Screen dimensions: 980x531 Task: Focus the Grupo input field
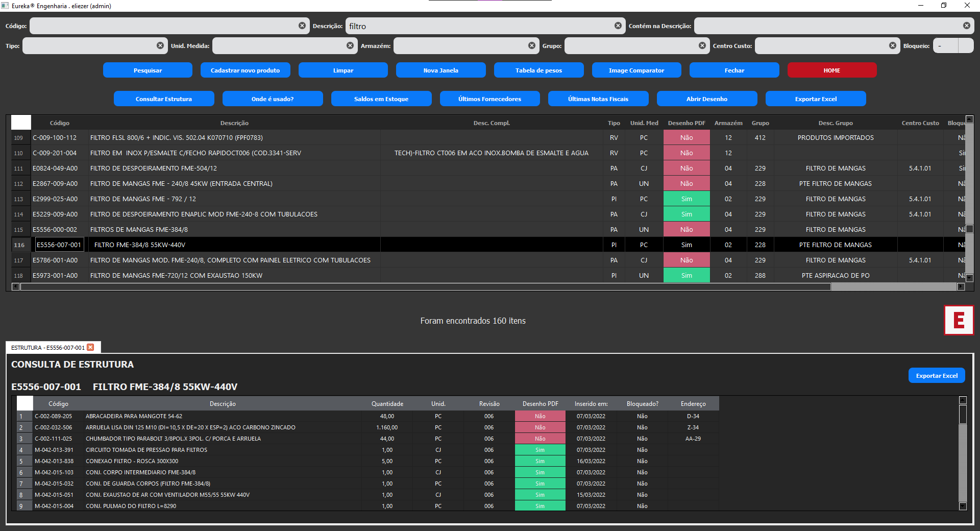(x=636, y=45)
